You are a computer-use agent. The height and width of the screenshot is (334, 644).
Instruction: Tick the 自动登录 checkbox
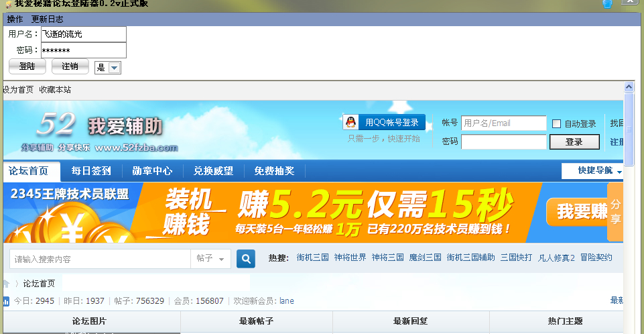click(x=556, y=123)
